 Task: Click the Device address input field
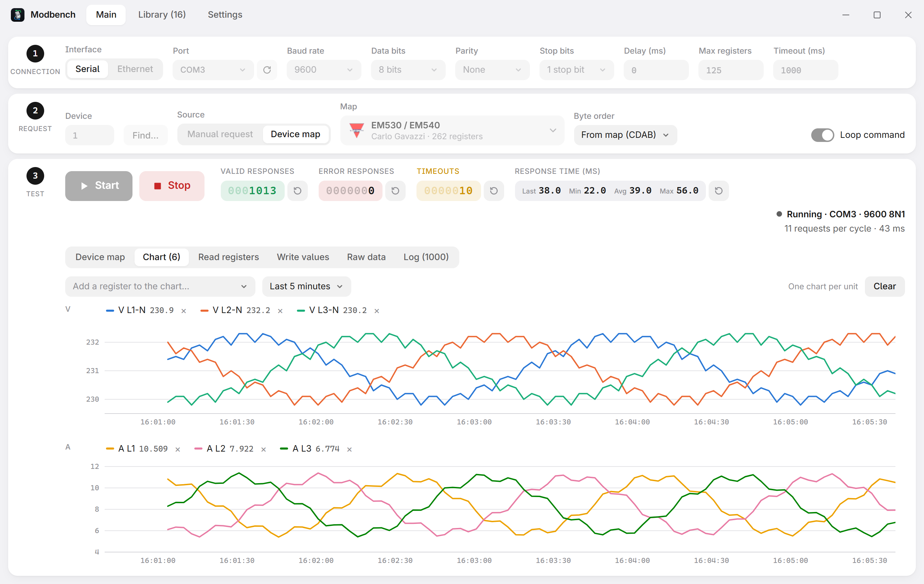tap(89, 135)
